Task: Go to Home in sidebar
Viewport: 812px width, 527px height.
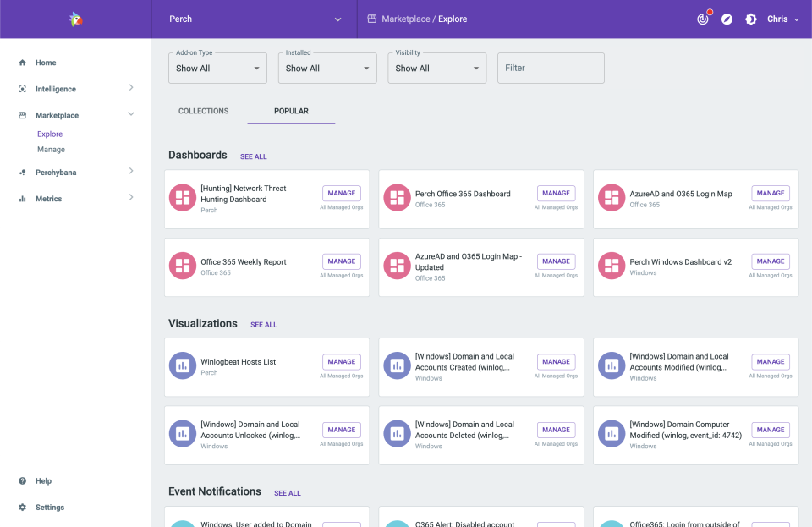Action: pyautogui.click(x=46, y=63)
